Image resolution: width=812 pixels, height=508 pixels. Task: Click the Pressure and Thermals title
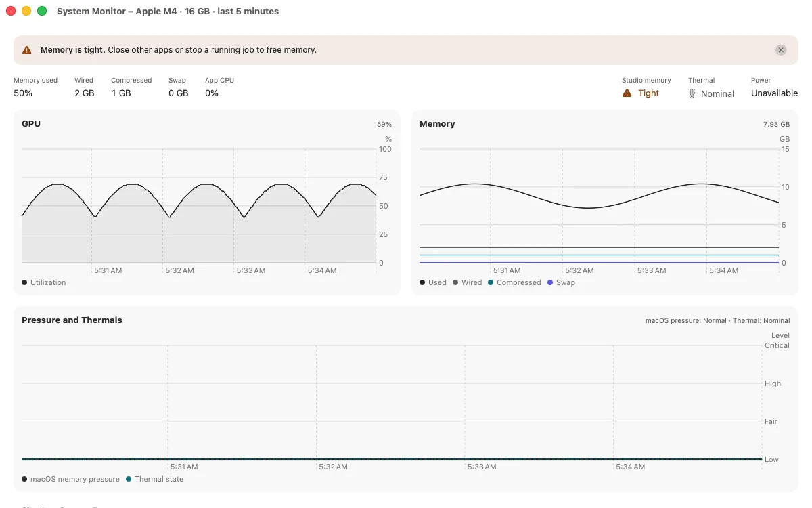point(72,320)
